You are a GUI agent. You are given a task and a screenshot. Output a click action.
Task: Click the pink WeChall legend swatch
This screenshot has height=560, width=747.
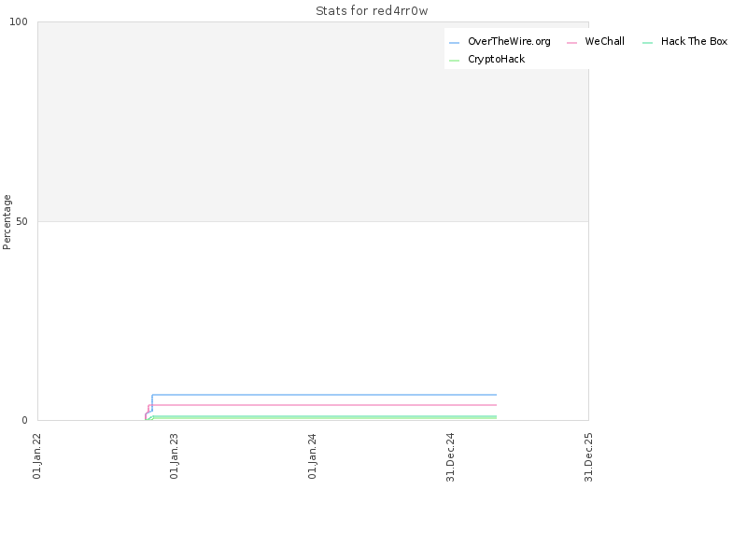click(x=571, y=43)
